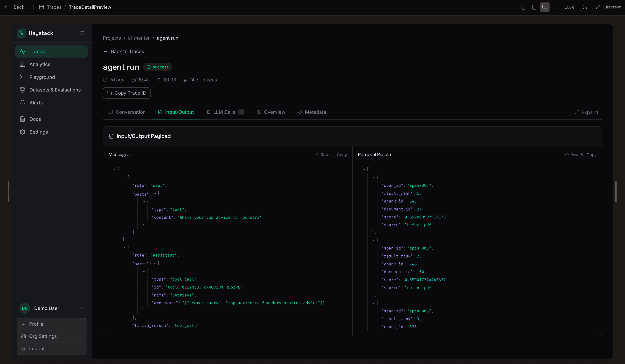Toggle Raw view for Retrieval Results
The width and height of the screenshot is (625, 364).
(572, 155)
